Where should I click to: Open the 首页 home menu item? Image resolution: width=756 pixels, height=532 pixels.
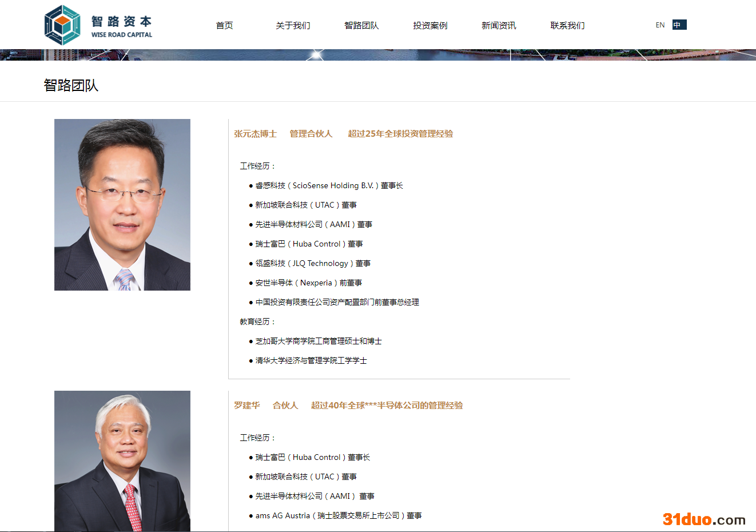(x=224, y=25)
